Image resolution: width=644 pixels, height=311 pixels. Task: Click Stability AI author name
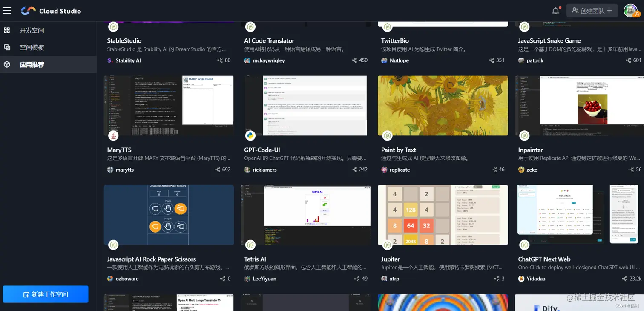(128, 60)
